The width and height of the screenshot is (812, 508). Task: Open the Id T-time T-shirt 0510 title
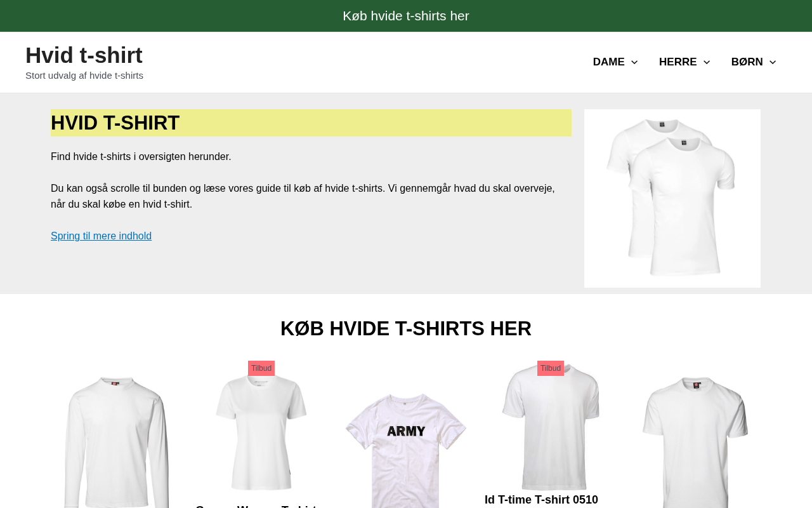(x=541, y=500)
